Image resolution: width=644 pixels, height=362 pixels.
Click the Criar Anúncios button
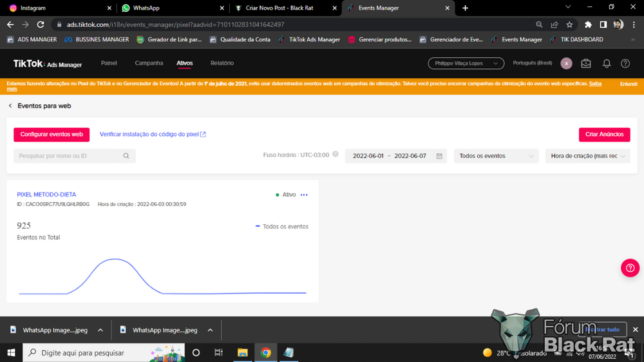pyautogui.click(x=604, y=135)
